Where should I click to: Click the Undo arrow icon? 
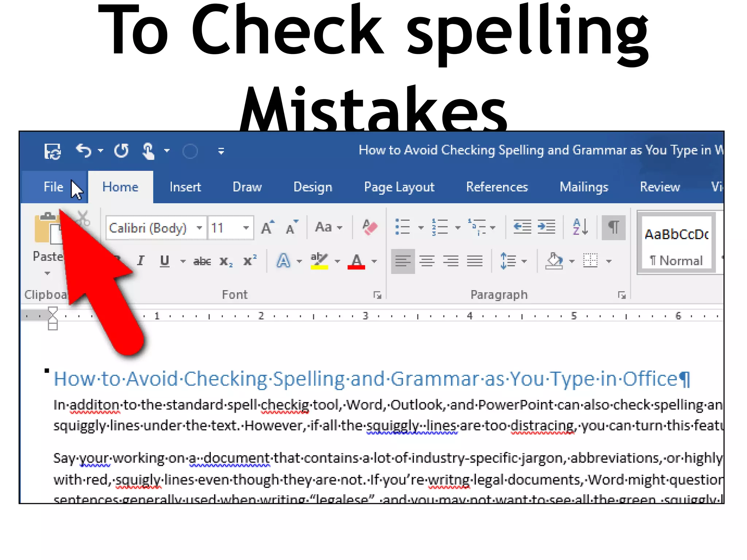pyautogui.click(x=84, y=151)
